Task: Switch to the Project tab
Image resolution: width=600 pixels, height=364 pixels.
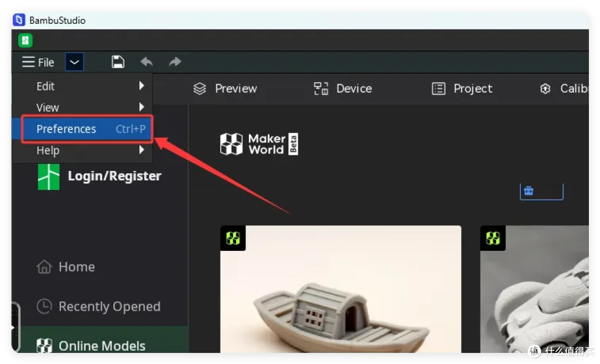Action: 462,89
